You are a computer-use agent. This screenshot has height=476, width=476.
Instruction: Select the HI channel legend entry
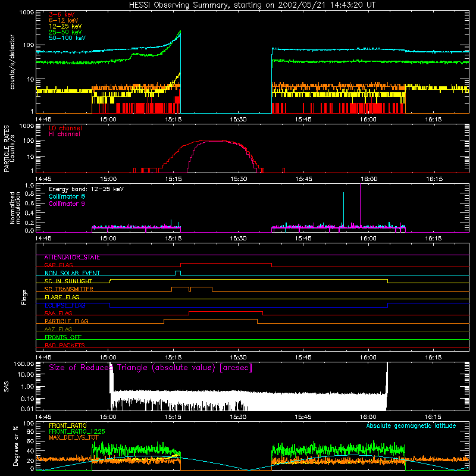click(64, 134)
